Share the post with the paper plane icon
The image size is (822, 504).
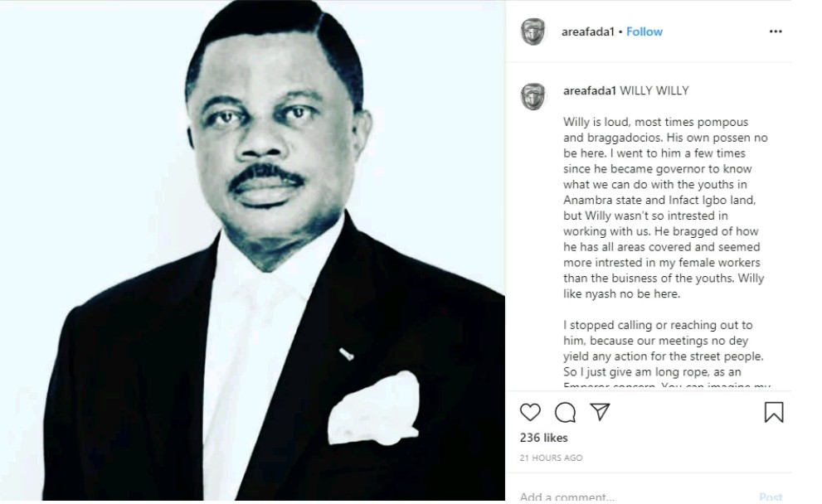coord(600,412)
